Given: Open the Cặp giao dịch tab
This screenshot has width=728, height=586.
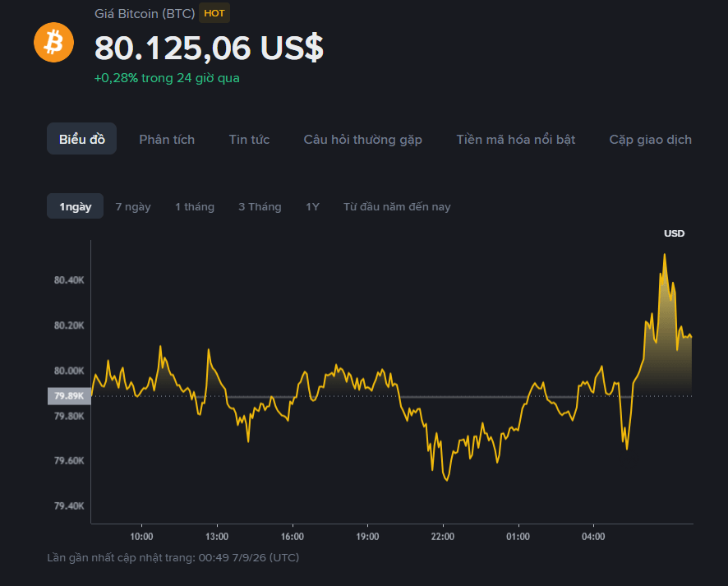Looking at the screenshot, I should 651,140.
